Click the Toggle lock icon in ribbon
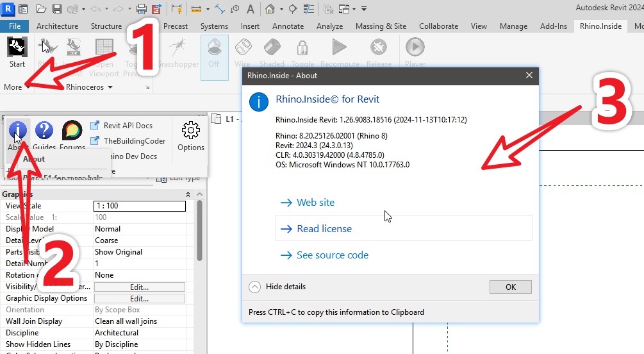The width and height of the screenshot is (644, 354). click(x=302, y=47)
